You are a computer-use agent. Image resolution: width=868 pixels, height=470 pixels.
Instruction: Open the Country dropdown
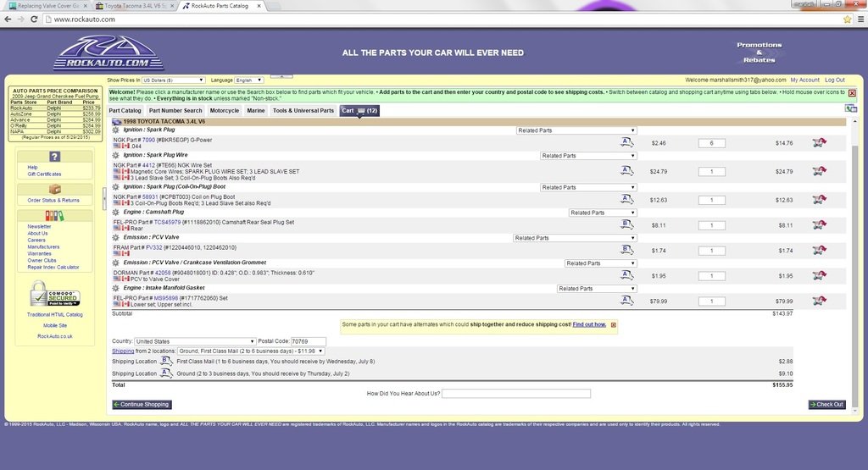(x=195, y=341)
